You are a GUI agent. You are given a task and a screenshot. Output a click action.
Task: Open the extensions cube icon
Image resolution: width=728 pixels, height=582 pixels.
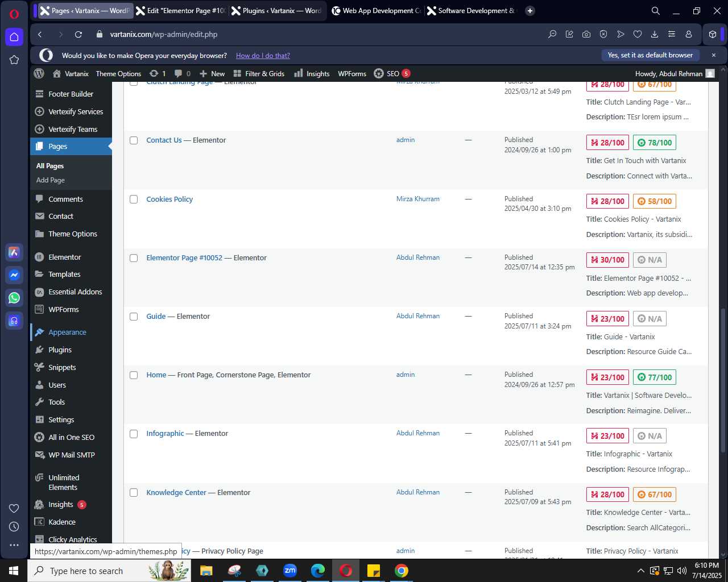[x=713, y=34]
